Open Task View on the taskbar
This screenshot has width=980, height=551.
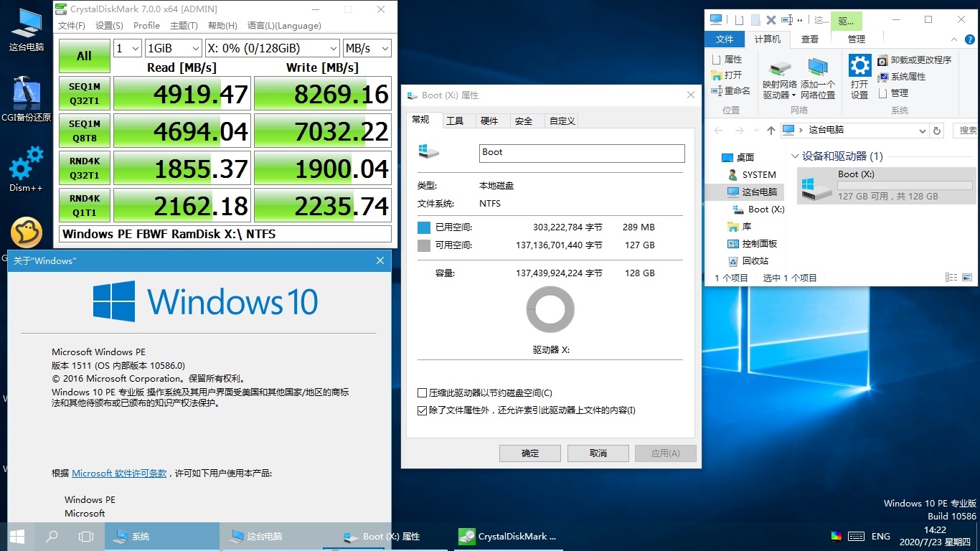tap(86, 536)
